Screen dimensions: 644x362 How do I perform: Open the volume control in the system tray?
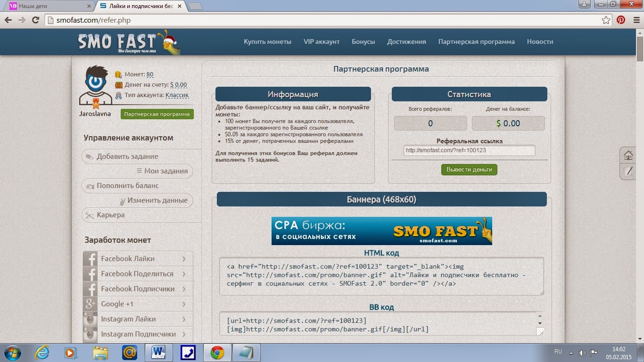(x=583, y=352)
